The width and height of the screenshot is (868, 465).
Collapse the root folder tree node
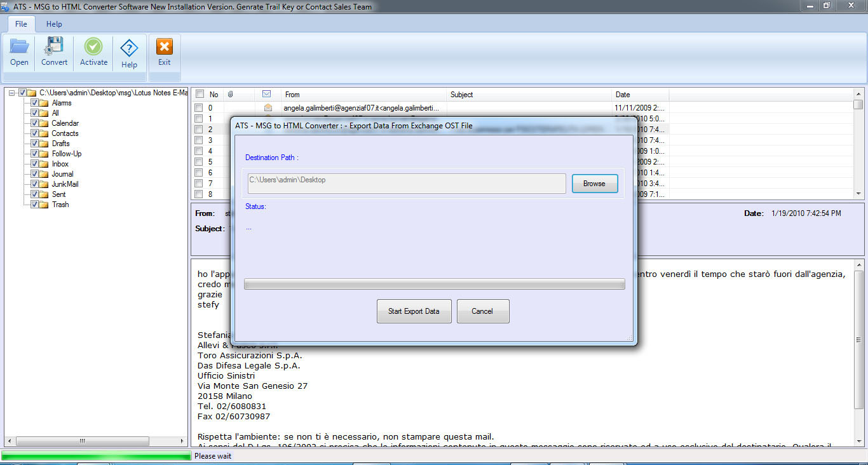coord(12,93)
